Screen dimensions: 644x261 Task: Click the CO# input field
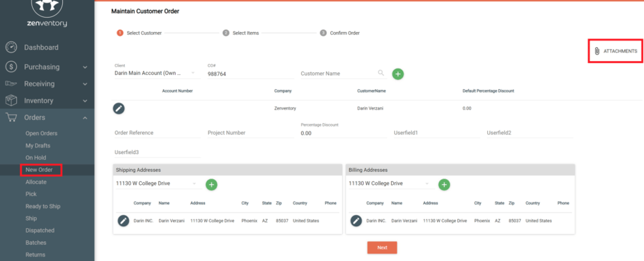pyautogui.click(x=250, y=74)
